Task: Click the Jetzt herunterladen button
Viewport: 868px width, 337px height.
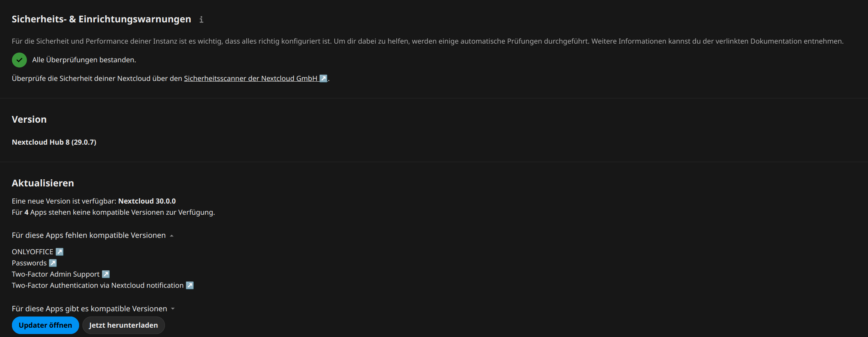Action: click(124, 325)
